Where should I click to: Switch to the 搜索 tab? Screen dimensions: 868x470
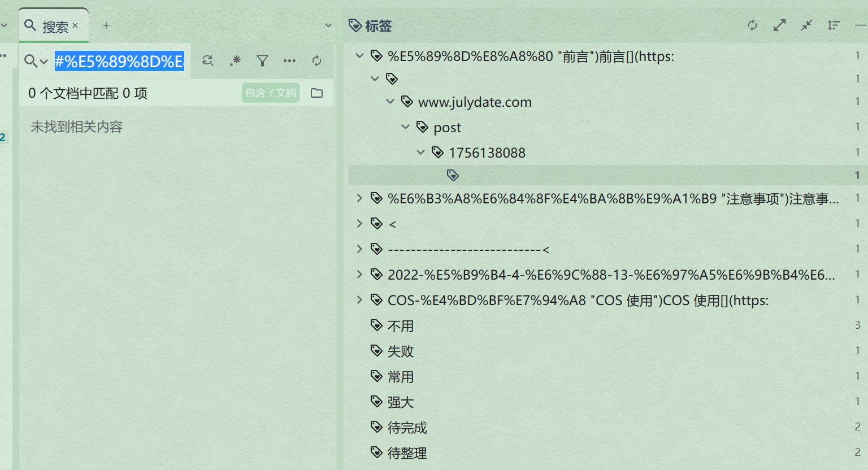(x=53, y=25)
